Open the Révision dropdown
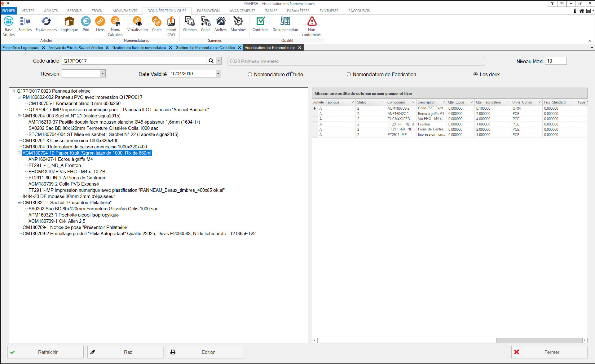Viewport: 595px width, 364px height. pyautogui.click(x=103, y=74)
